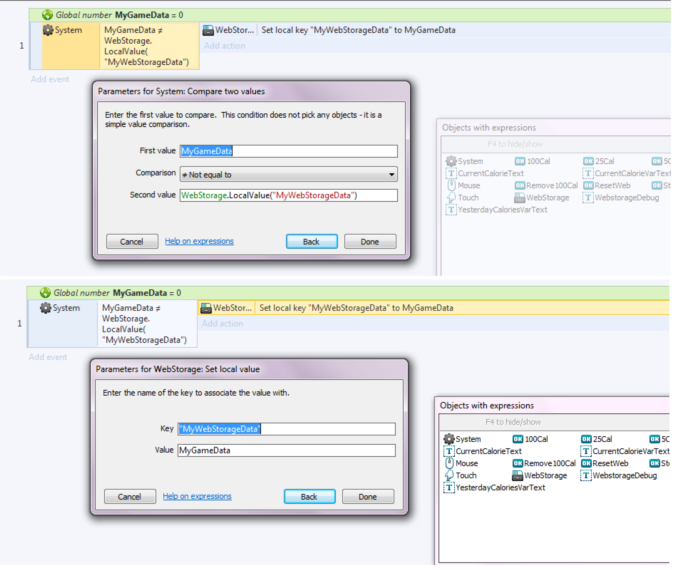Screen dimensions: 680x570
Task: Open Help on expressions in WebStorage dialog
Action: coord(197,496)
